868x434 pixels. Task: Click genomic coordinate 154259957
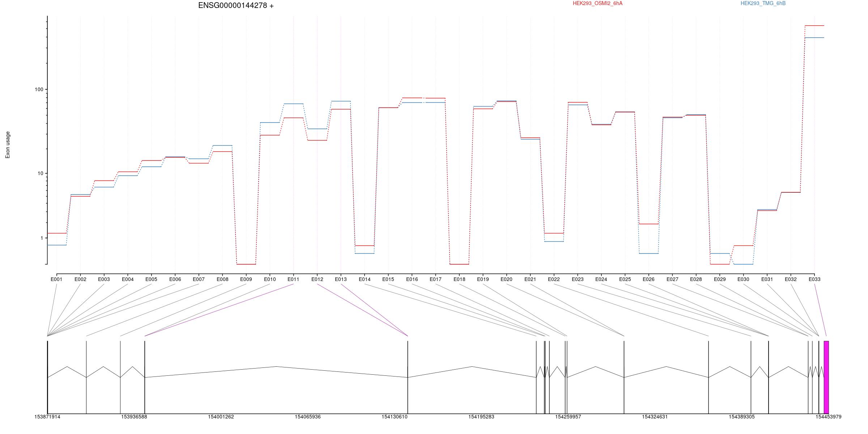tap(568, 417)
